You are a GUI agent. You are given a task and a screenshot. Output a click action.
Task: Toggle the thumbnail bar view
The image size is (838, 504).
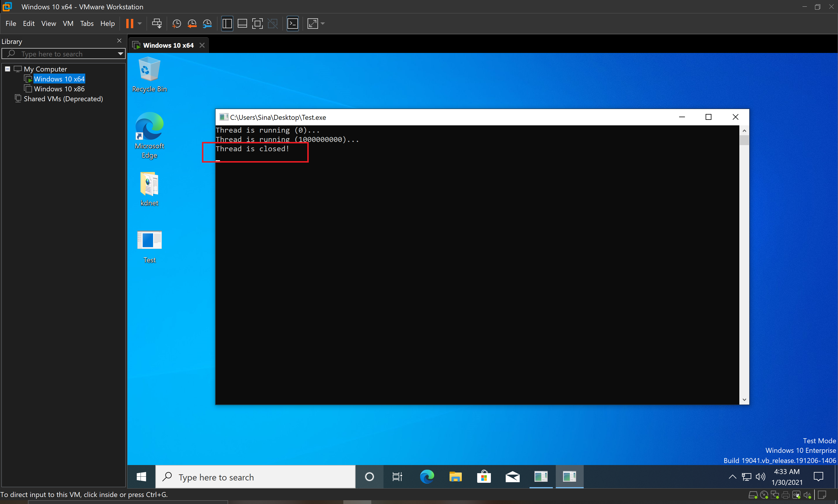[x=242, y=24]
